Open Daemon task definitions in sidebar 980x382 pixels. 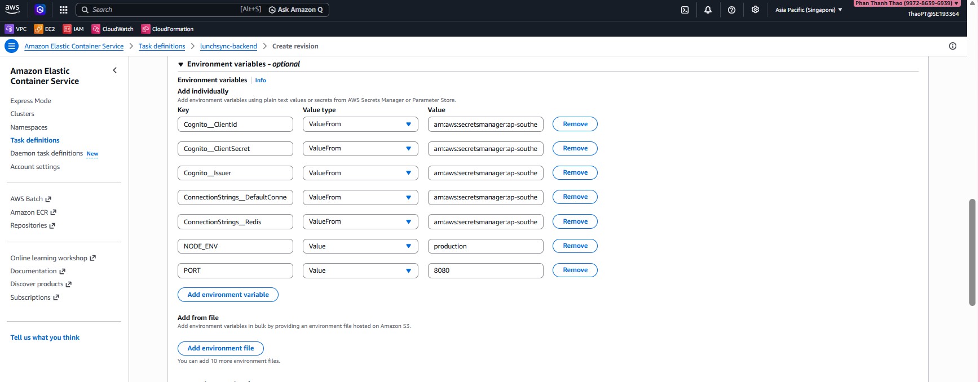point(46,153)
